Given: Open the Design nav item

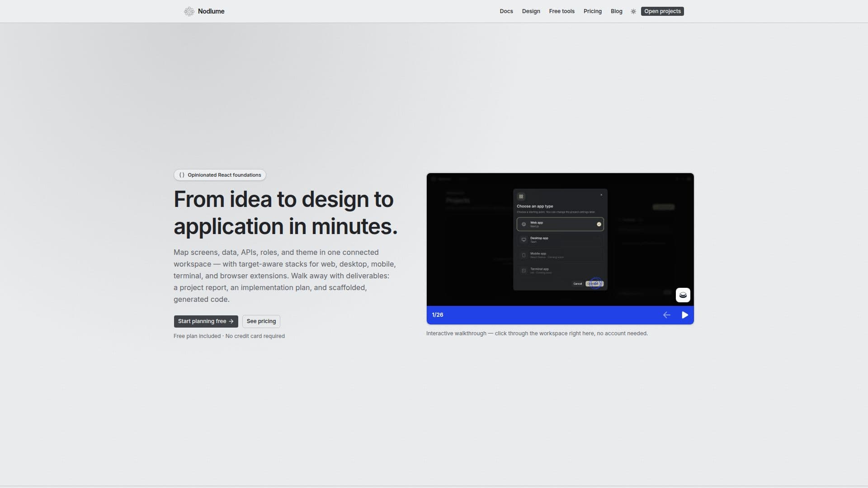Looking at the screenshot, I should point(531,11).
